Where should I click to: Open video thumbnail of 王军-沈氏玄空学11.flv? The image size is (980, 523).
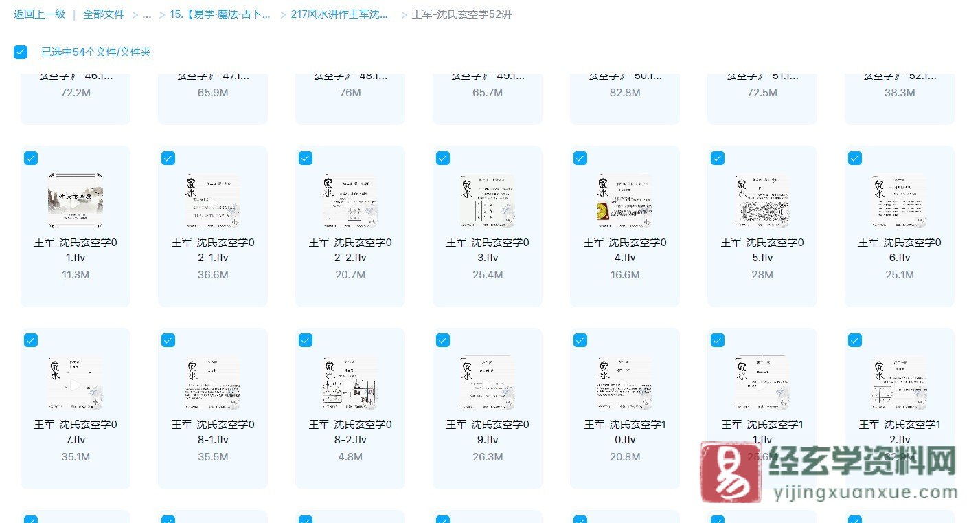point(762,383)
